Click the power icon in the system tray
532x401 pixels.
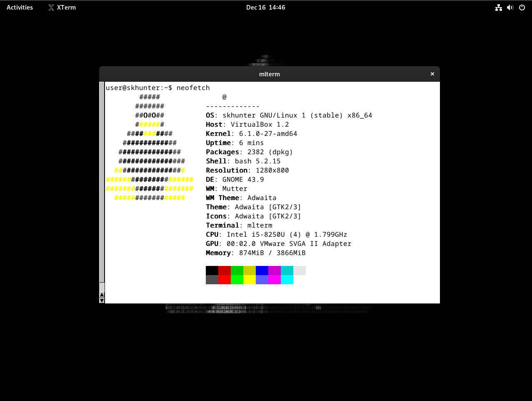coord(522,8)
